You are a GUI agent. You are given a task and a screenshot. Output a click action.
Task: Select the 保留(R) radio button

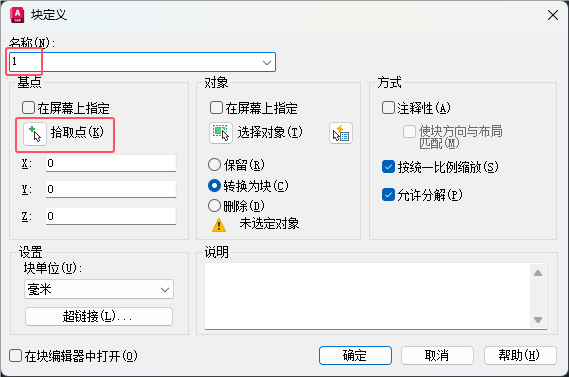coord(214,165)
